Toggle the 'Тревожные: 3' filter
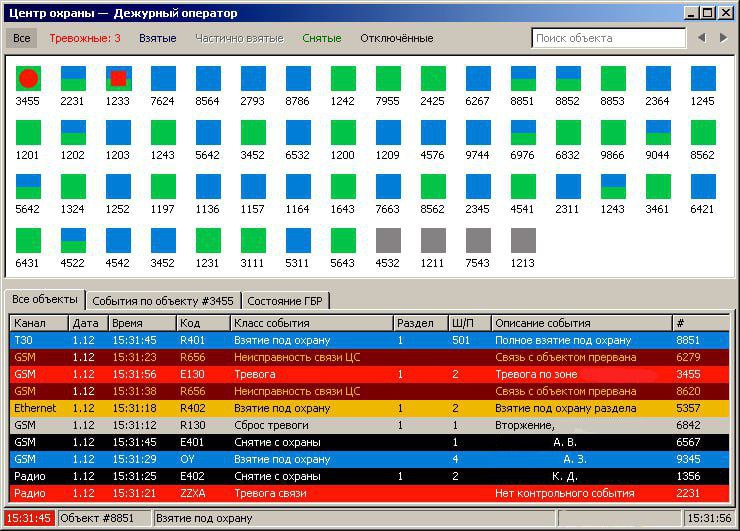The height and width of the screenshot is (531, 740). [85, 38]
